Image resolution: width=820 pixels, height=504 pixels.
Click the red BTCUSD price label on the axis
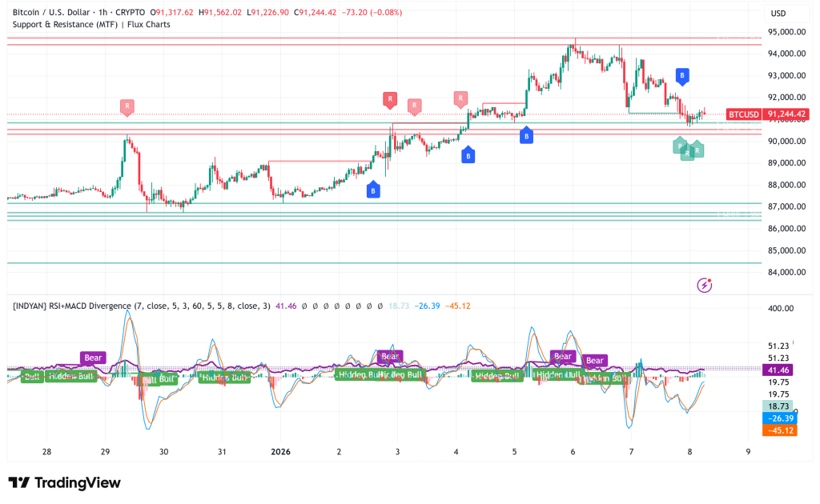pyautogui.click(x=744, y=114)
